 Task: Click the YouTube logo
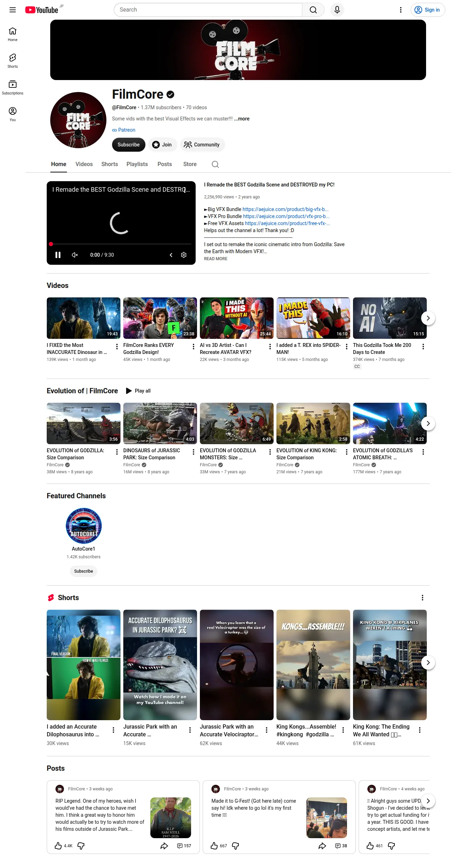41,10
